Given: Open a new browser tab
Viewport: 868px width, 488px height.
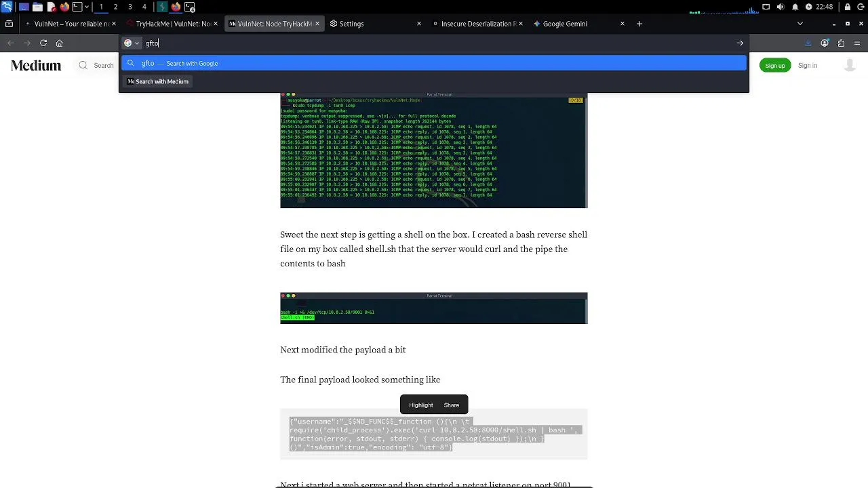Looking at the screenshot, I should point(639,24).
